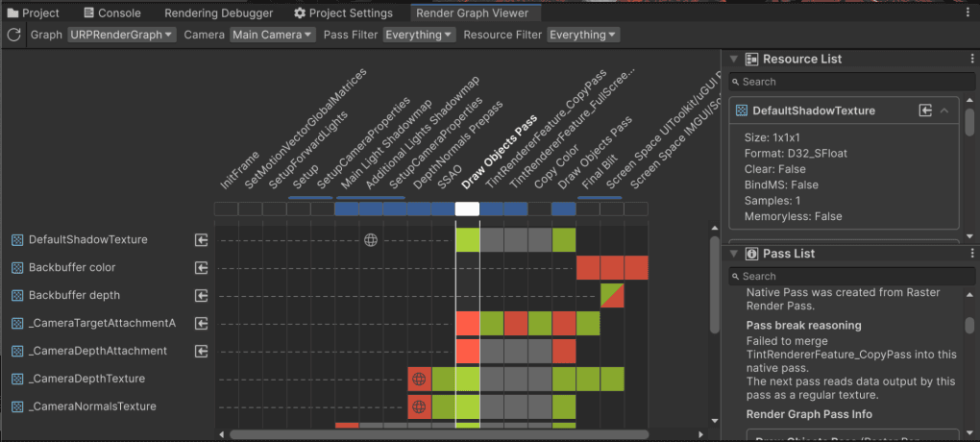Viewport: 980px width, 442px height.
Task: Select the Final Blit pass header cell
Action: pyautogui.click(x=588, y=209)
